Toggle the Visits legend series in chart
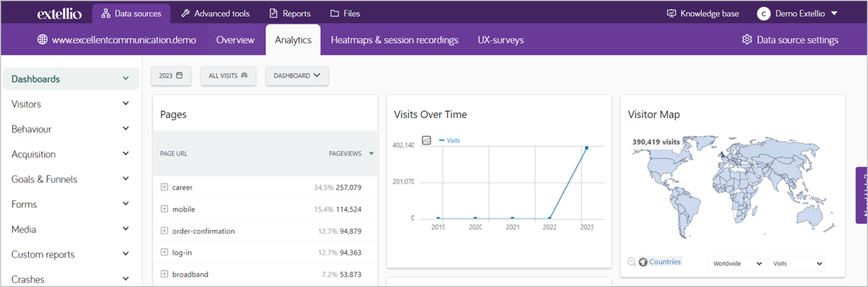 coord(449,140)
